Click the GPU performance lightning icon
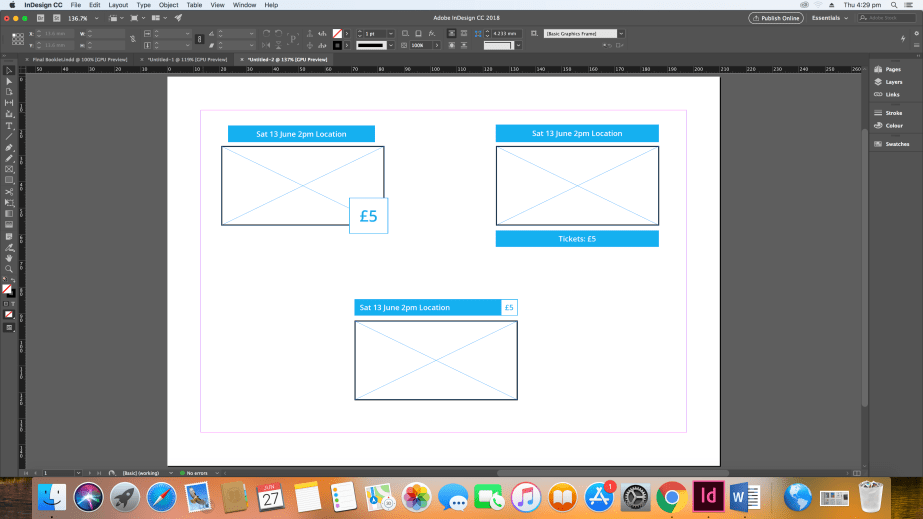923x519 pixels. click(x=903, y=39)
